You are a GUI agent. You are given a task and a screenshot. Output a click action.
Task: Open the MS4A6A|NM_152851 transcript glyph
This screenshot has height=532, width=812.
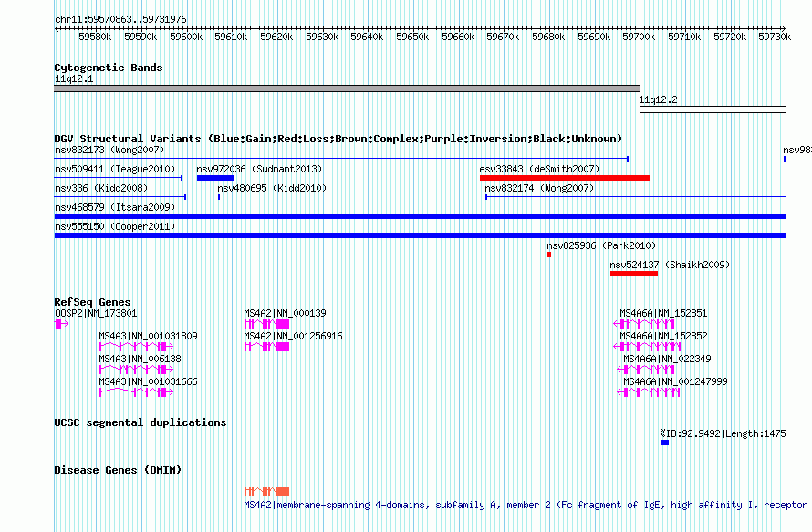tap(644, 324)
